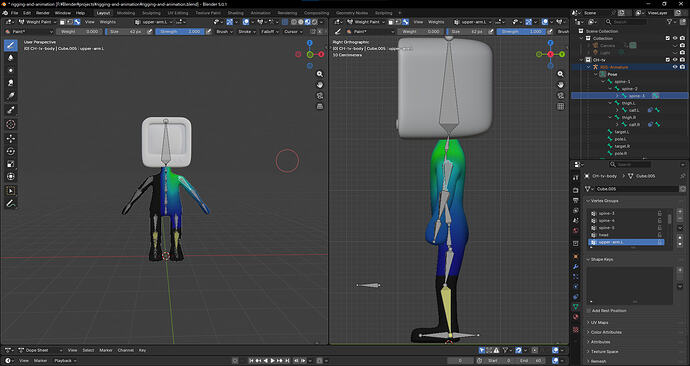The width and height of the screenshot is (690, 366).
Task: Open Weight Paint mode dropdown in left viewport
Action: pos(37,22)
